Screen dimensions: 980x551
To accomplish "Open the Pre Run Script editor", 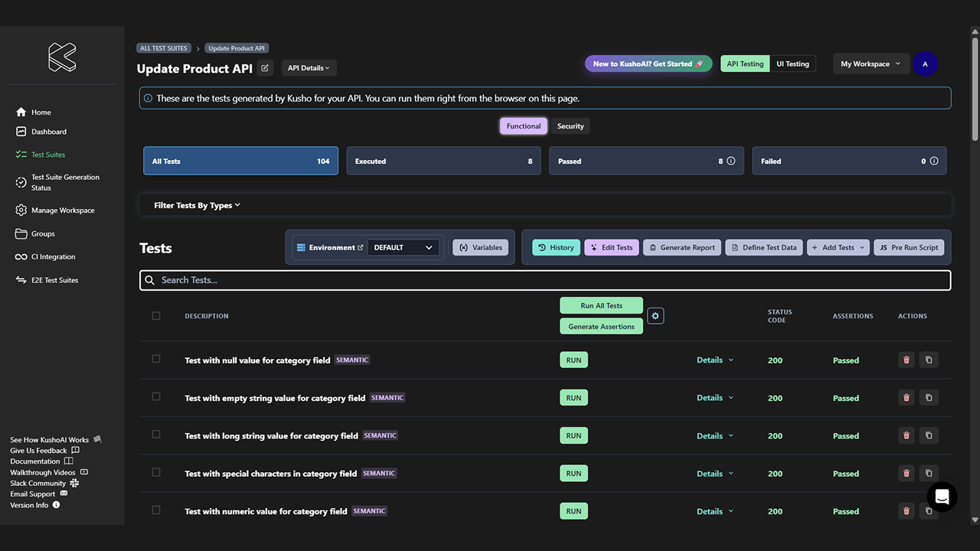I will click(x=909, y=247).
